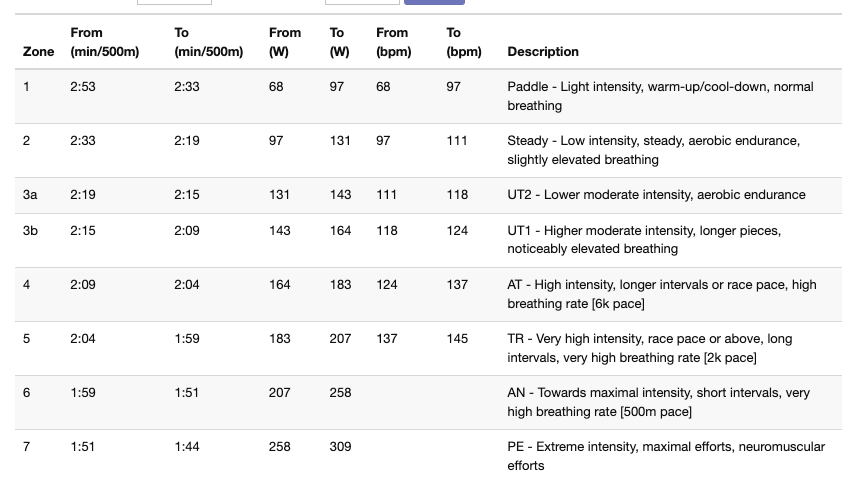857x501 pixels.
Task: Click the UT2 lower moderate intensity description
Action: pyautogui.click(x=656, y=194)
